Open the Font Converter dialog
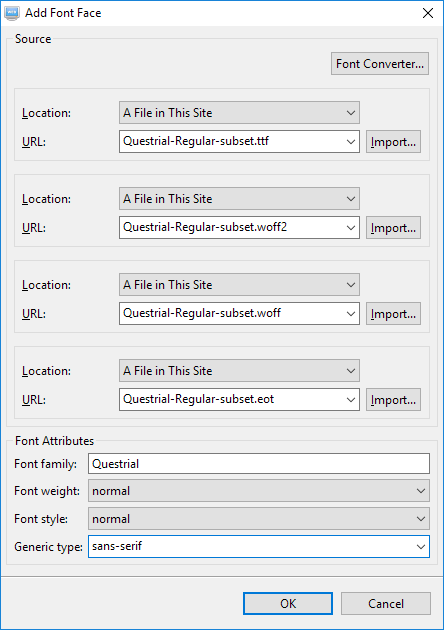444x630 pixels. pos(380,63)
